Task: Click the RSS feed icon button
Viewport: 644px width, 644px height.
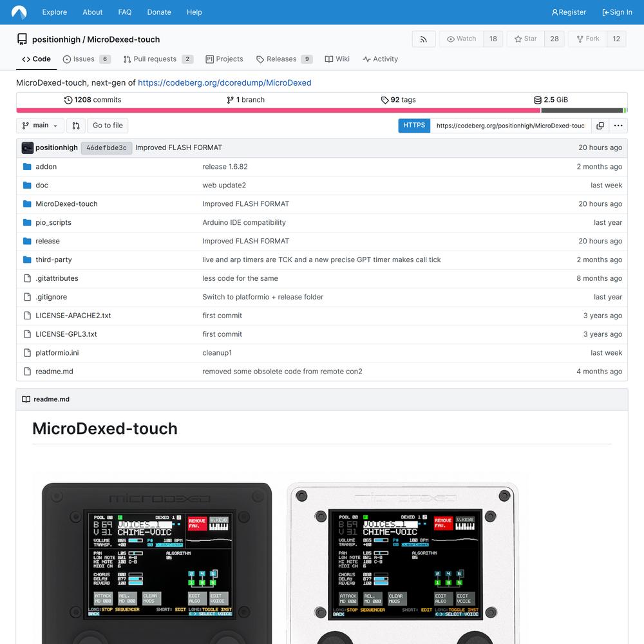Action: click(424, 39)
